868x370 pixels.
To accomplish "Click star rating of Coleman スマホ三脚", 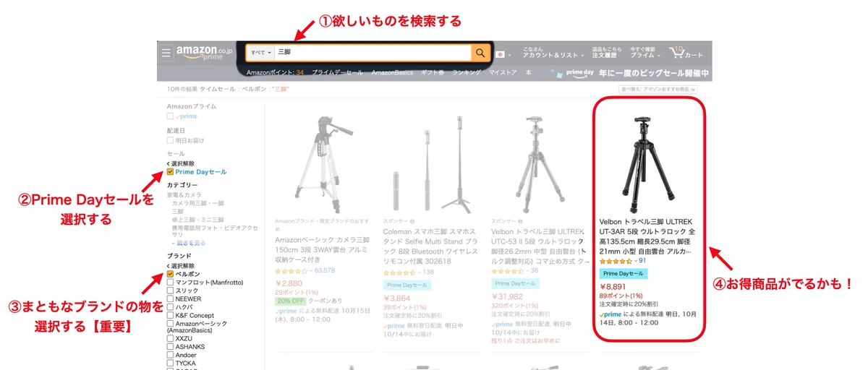I will pos(399,272).
